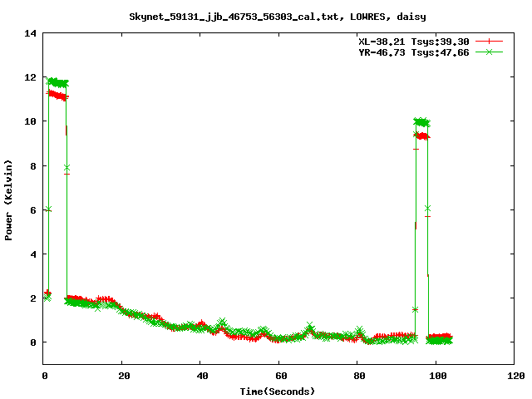The width and height of the screenshot is (532, 399).
Task: Click the x-axis tick label 80
Action: coord(359,376)
